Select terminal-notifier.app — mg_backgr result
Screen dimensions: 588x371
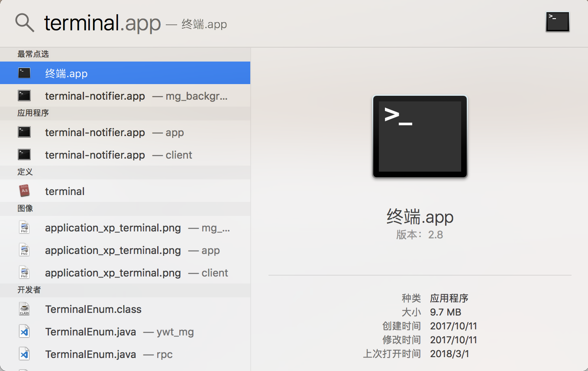click(x=126, y=95)
